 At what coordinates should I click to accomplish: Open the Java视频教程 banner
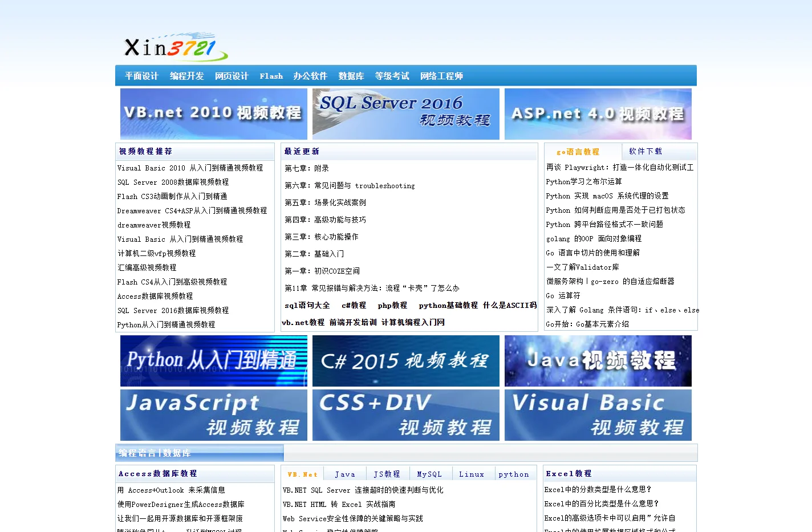point(598,361)
